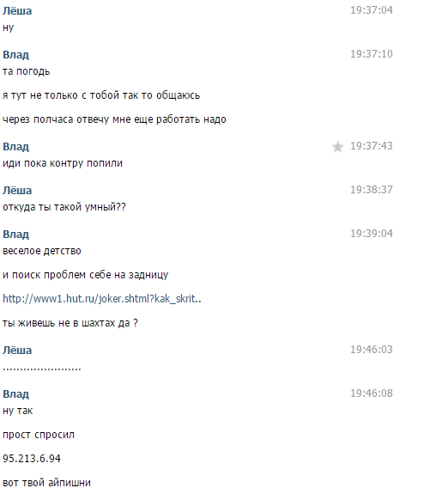Select the message 'вот твой айпишни'
The image size is (448, 494).
tap(46, 483)
